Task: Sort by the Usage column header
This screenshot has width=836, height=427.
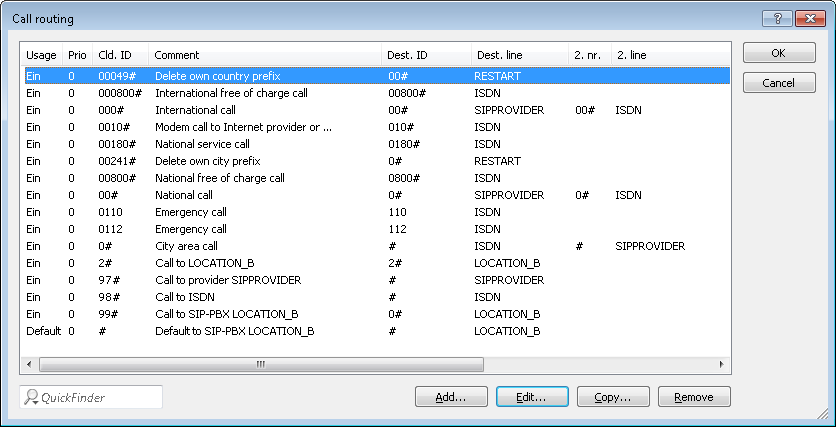Action: (x=41, y=55)
